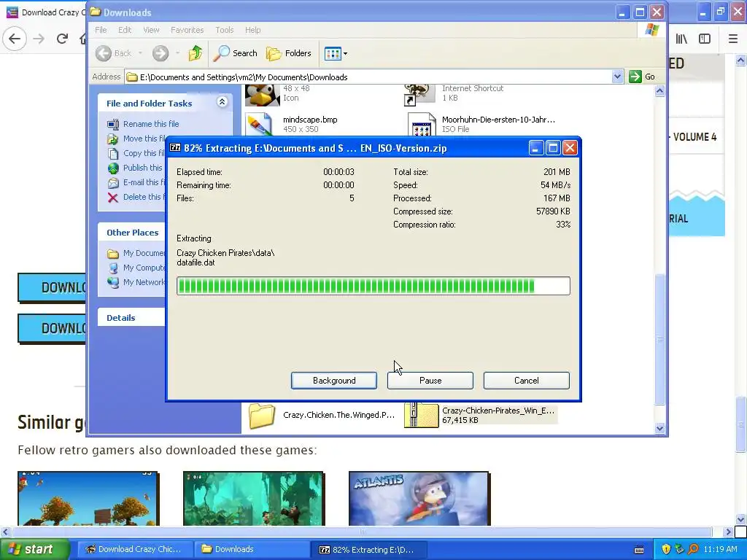Click the Explorer Forward arrow icon
Screen dimensions: 747x560
(160, 53)
